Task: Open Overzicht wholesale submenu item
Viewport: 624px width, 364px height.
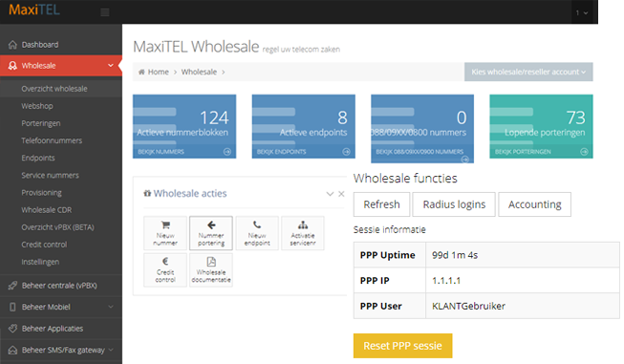Action: (x=61, y=89)
